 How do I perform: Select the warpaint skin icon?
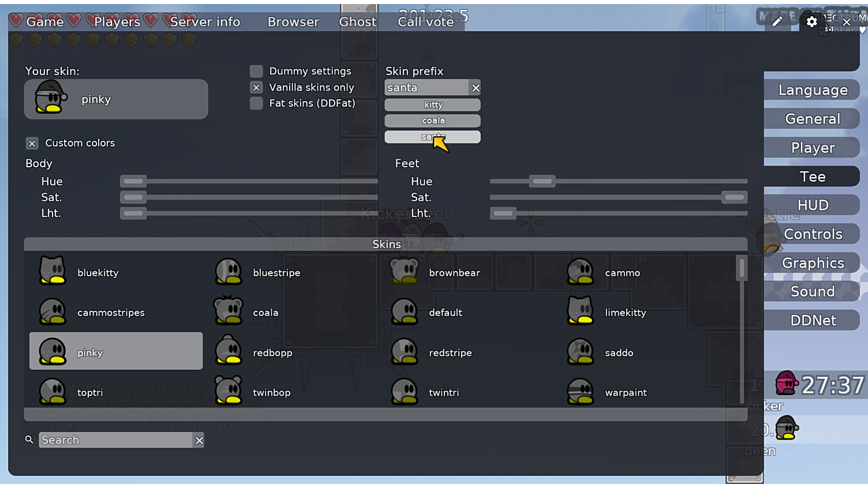[581, 392]
